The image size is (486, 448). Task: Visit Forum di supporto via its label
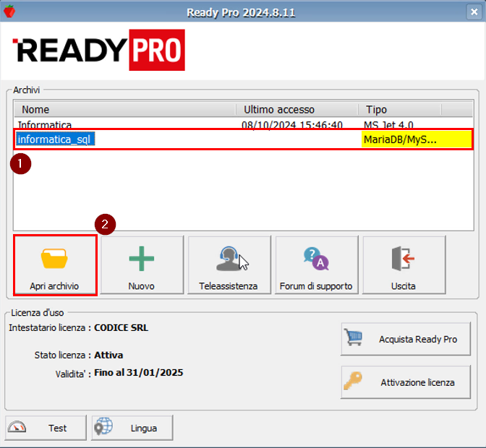(x=316, y=286)
